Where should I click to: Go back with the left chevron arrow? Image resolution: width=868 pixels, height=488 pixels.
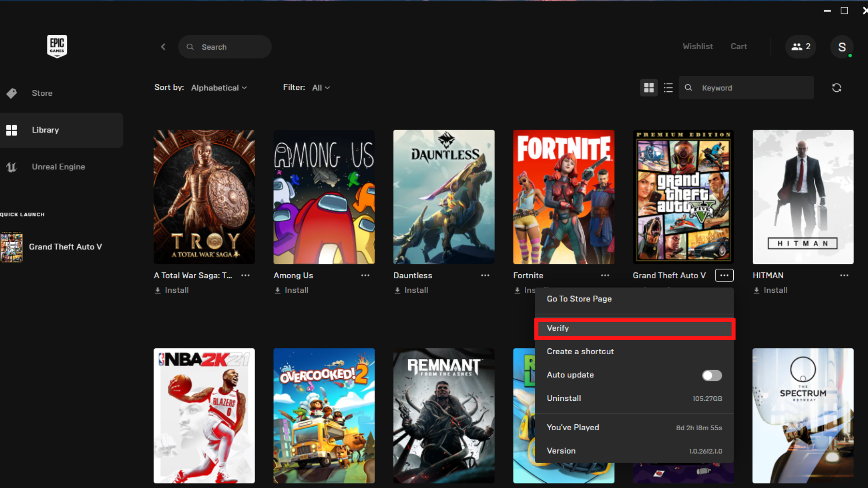(163, 47)
